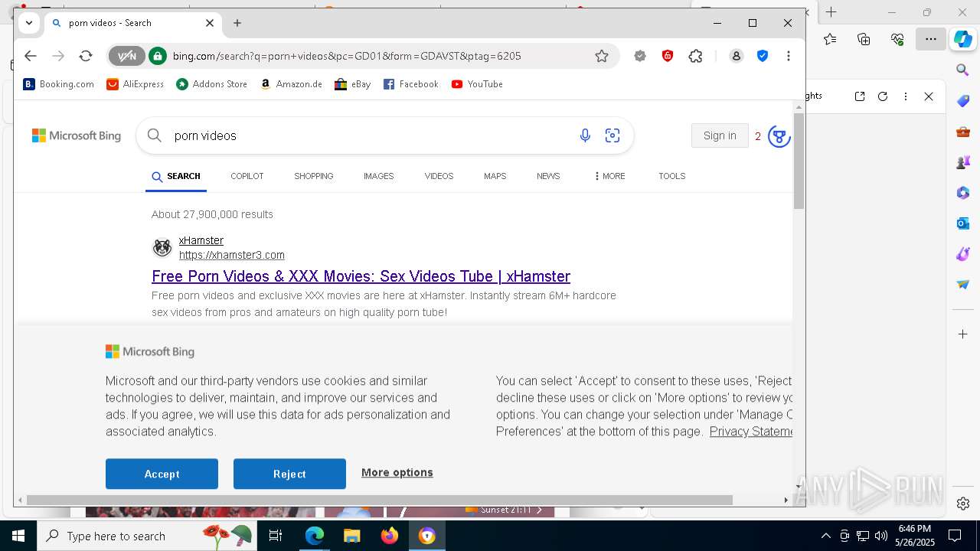Open Edge sidebar Tools briefcase icon
980x551 pixels.
pos(963,132)
